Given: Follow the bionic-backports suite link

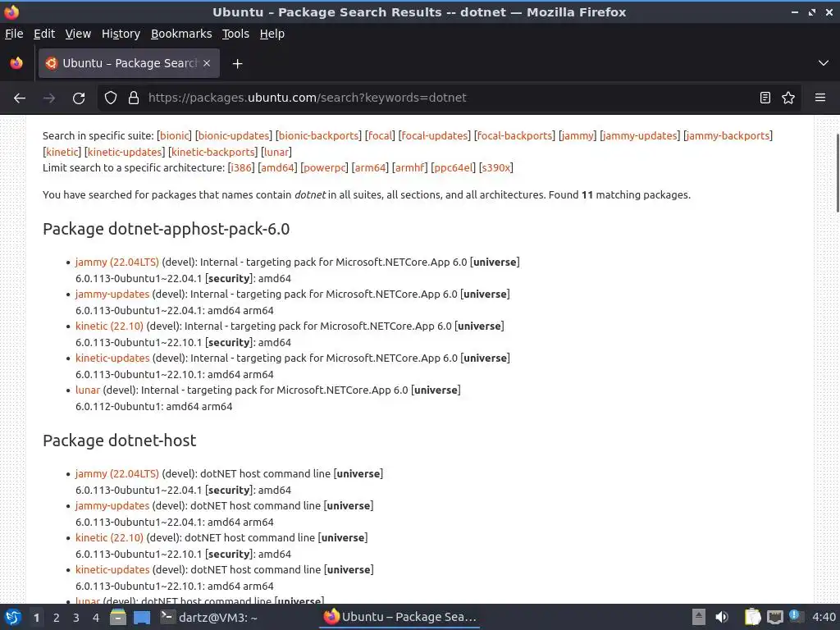Looking at the screenshot, I should click(319, 136).
